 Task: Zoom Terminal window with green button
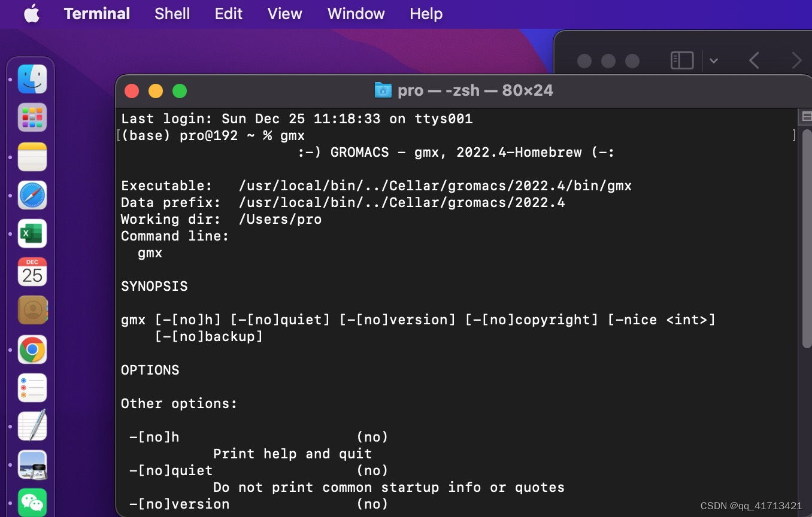[180, 91]
